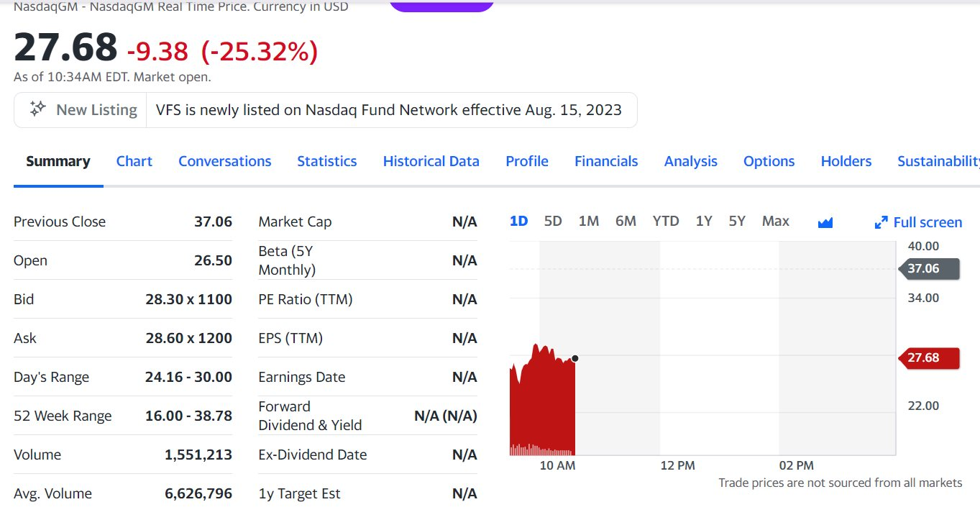Image resolution: width=980 pixels, height=520 pixels.
Task: Open the Financials tab
Action: point(606,161)
